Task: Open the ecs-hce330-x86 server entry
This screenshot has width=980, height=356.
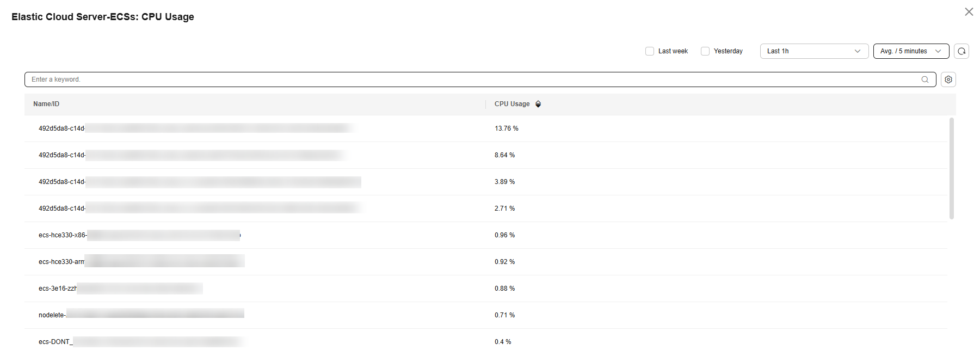Action: pyautogui.click(x=62, y=235)
